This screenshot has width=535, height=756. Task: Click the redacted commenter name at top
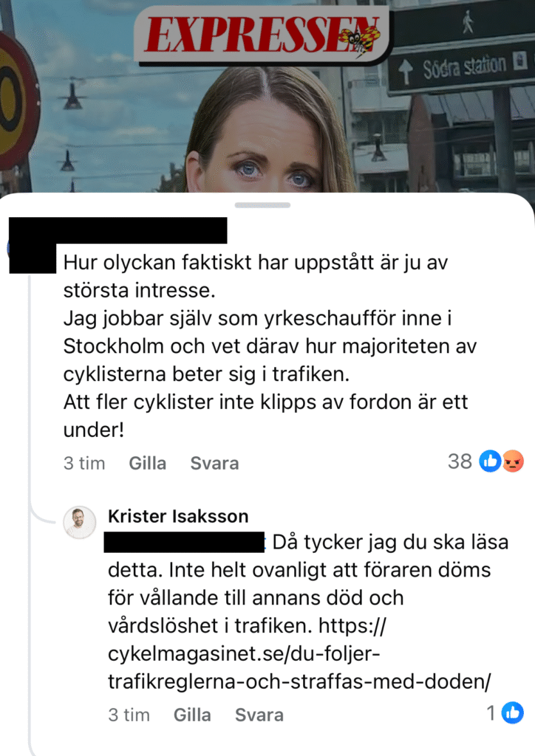point(118,230)
